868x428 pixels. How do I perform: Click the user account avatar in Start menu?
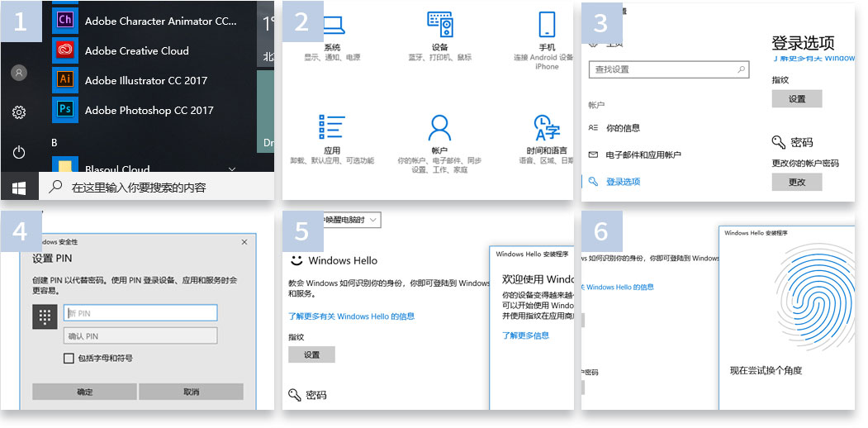tap(19, 73)
